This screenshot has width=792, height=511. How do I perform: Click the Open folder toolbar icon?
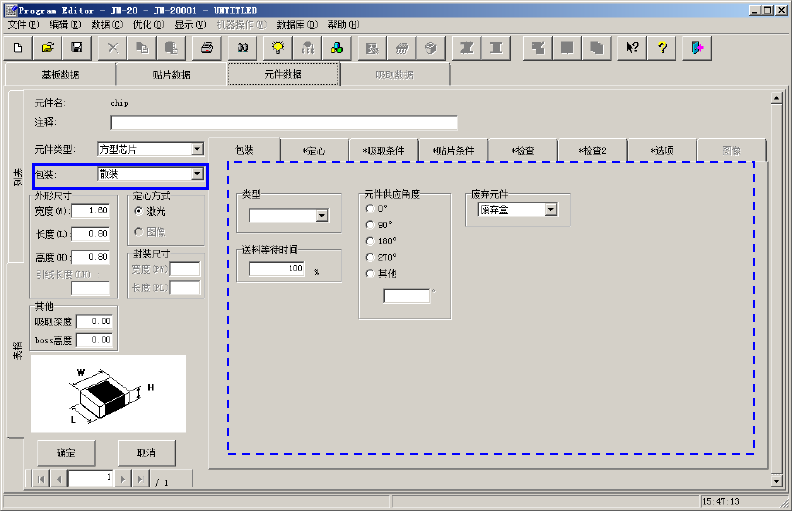click(47, 47)
